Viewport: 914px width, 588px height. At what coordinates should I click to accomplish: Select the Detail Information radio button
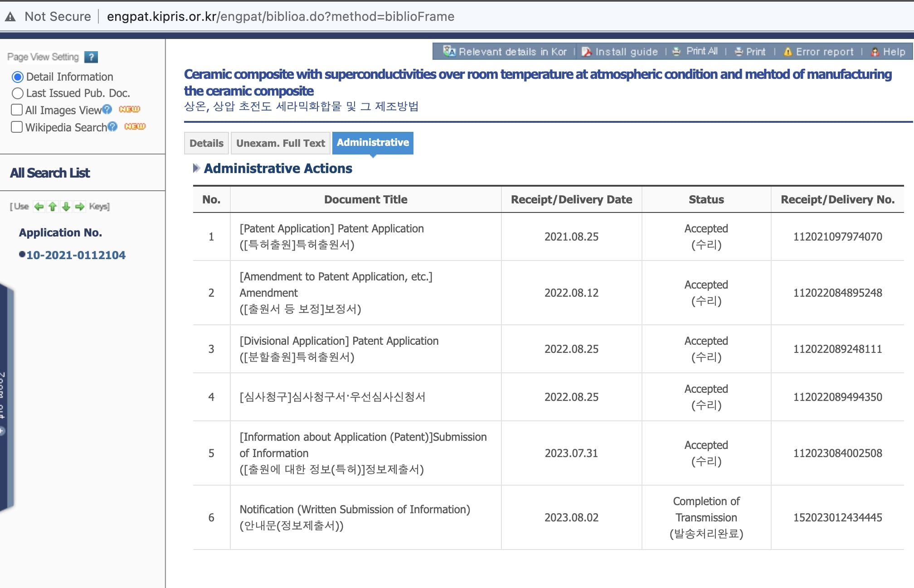click(x=17, y=77)
